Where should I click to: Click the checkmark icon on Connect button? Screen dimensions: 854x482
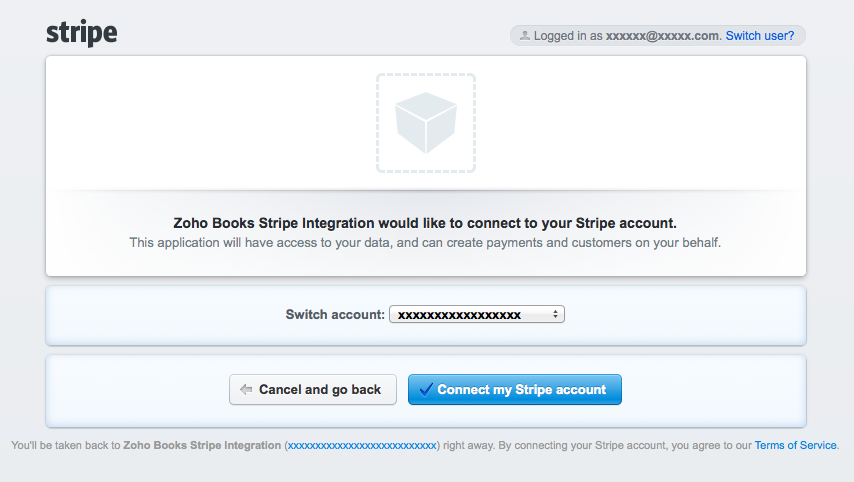click(426, 389)
